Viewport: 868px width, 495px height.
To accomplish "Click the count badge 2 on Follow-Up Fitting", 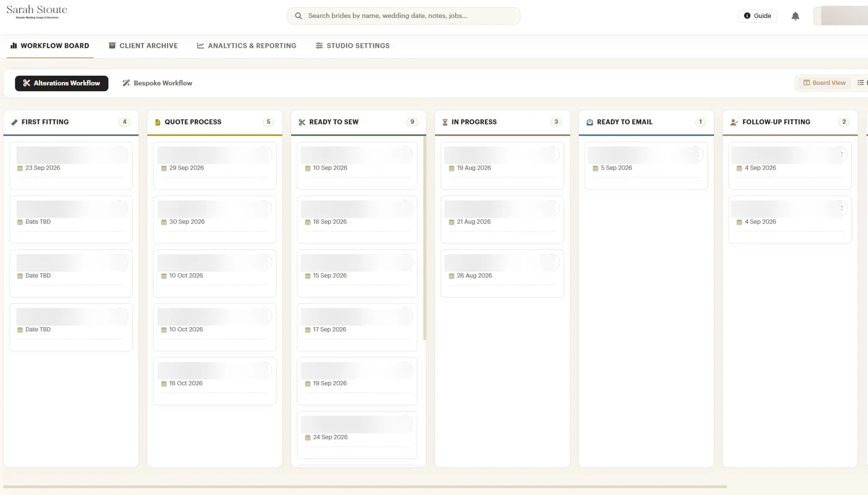I will (844, 122).
